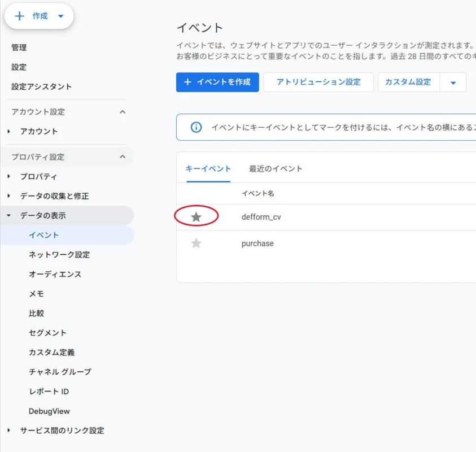Screen dimensions: 476x452
Task: Switch to the 最近のイベント tab
Action: (x=275, y=168)
